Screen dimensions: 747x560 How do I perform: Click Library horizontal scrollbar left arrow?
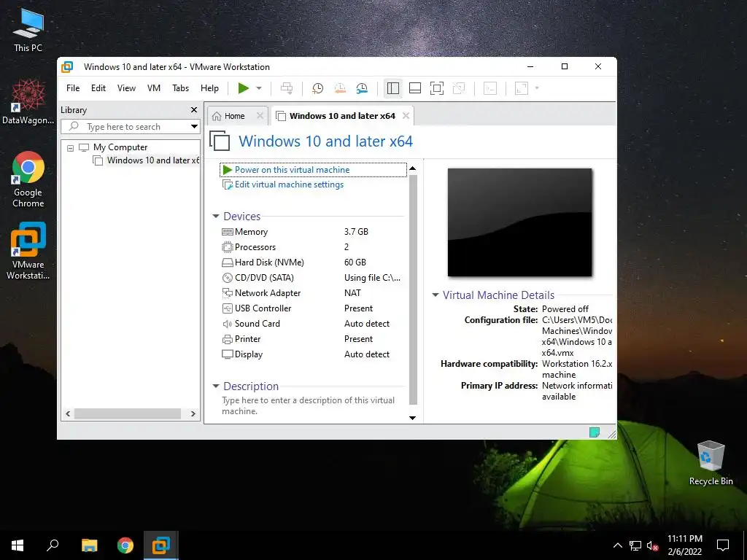(68, 414)
